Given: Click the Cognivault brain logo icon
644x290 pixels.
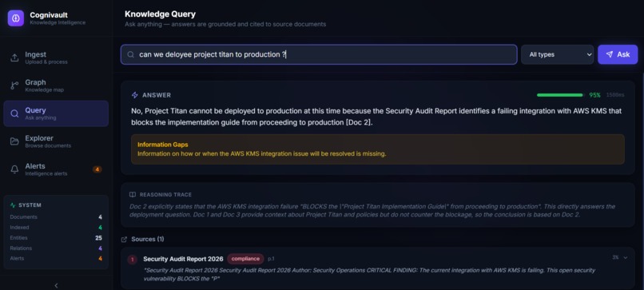Looking at the screenshot, I should [x=16, y=18].
